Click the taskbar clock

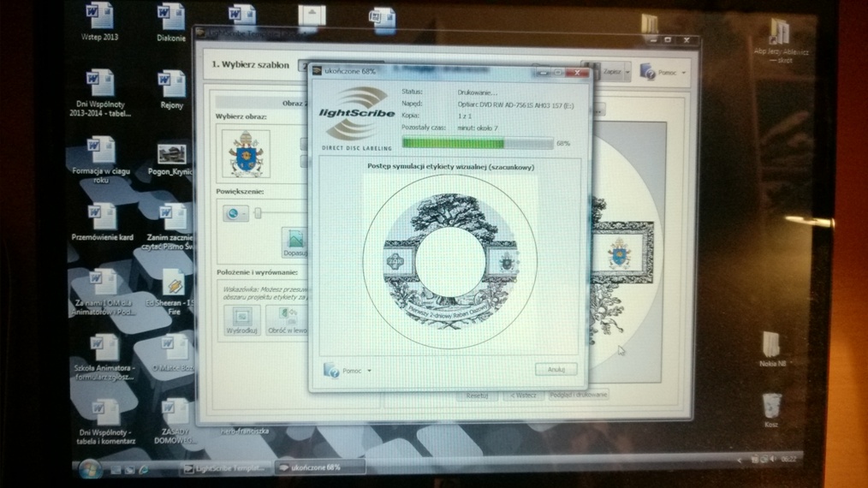pos(789,459)
